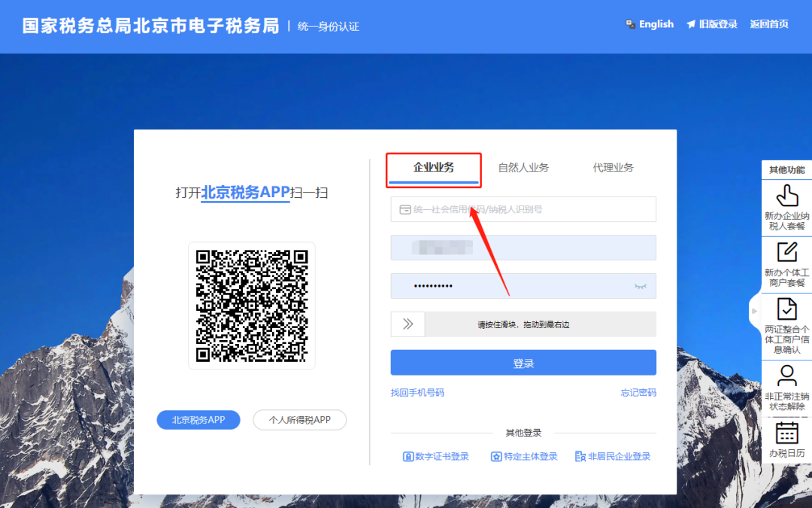The width and height of the screenshot is (812, 508).
Task: Click the pencil edit icon for 新办个体工商户套餐
Action: pyautogui.click(x=786, y=252)
